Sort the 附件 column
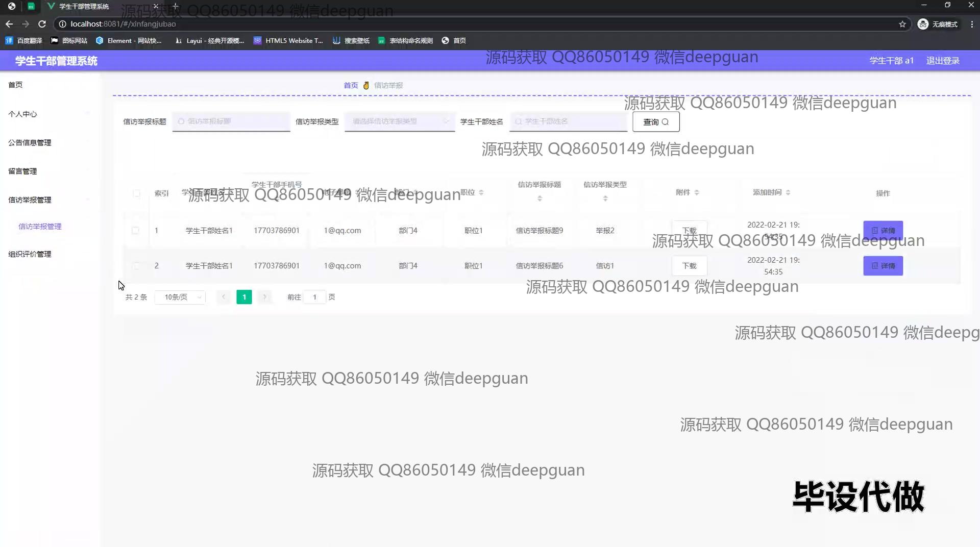 [697, 193]
